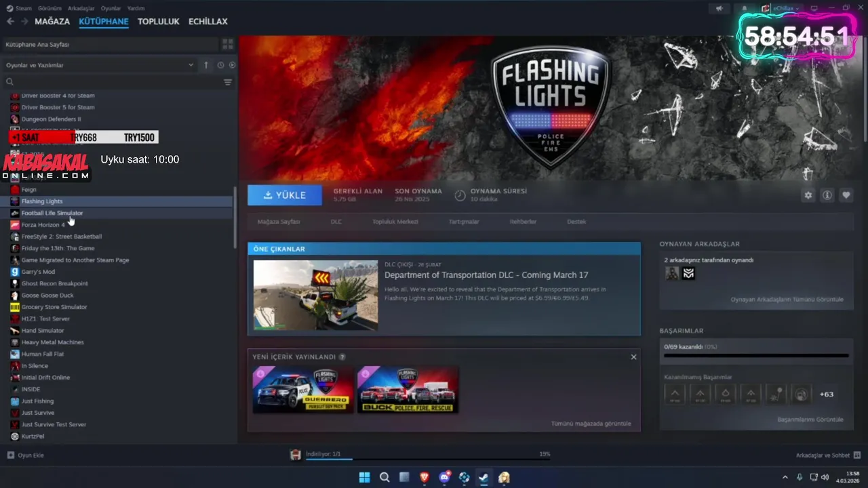Go to KÜTÜPHANE tab
This screenshot has height=488, width=868.
(104, 21)
